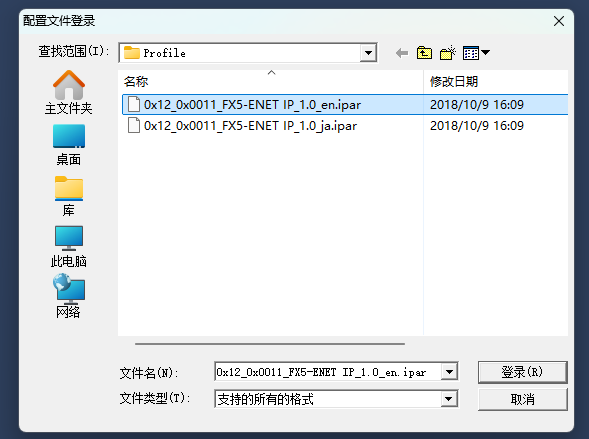Sort files by 名称 column header

[x=272, y=81]
